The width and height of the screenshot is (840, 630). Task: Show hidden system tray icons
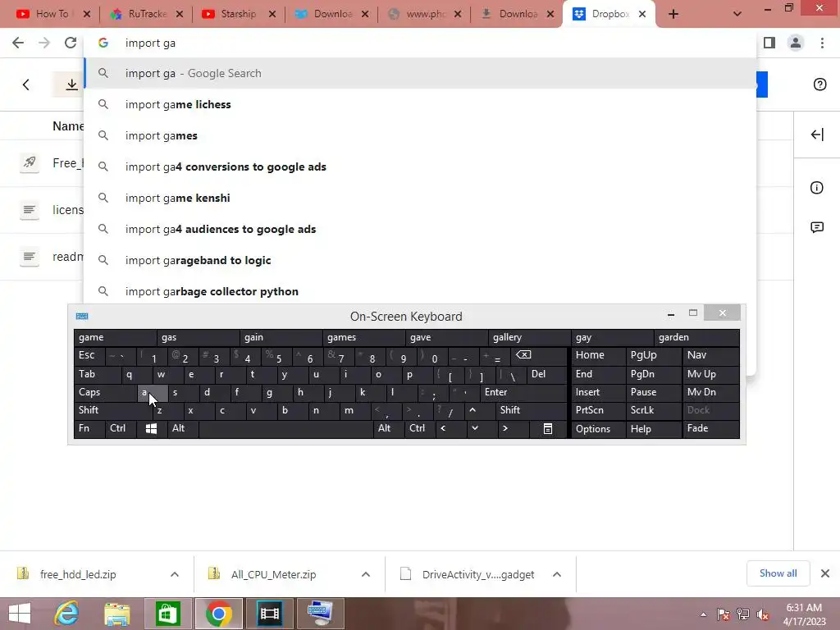(x=703, y=614)
